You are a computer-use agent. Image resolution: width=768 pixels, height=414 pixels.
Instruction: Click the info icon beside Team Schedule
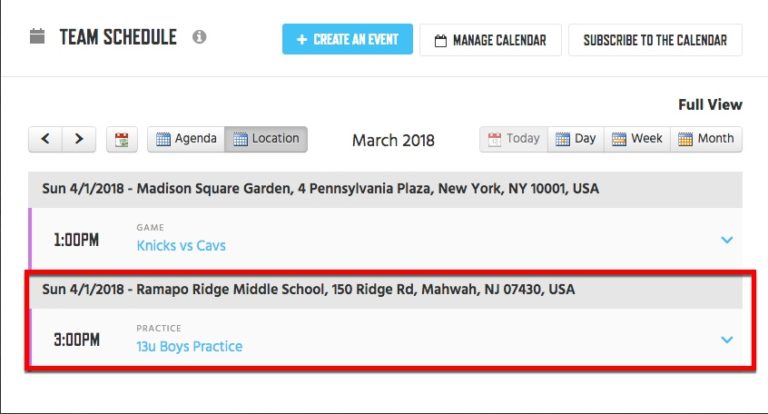pos(199,37)
